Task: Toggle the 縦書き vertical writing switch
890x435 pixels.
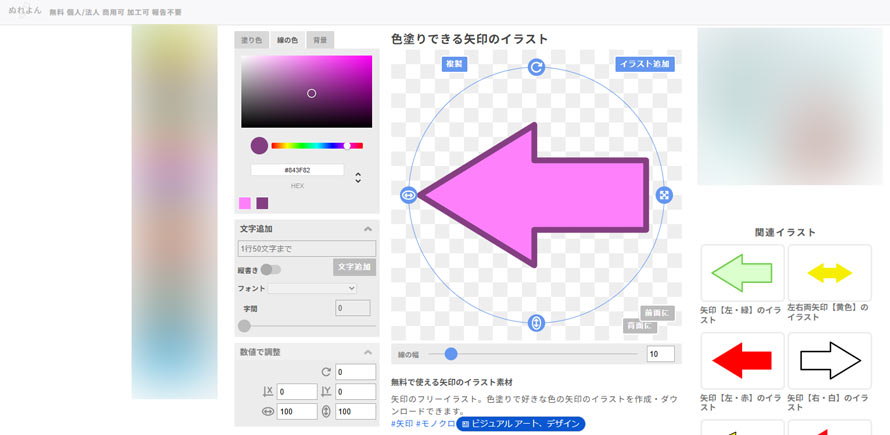Action: pos(271,270)
